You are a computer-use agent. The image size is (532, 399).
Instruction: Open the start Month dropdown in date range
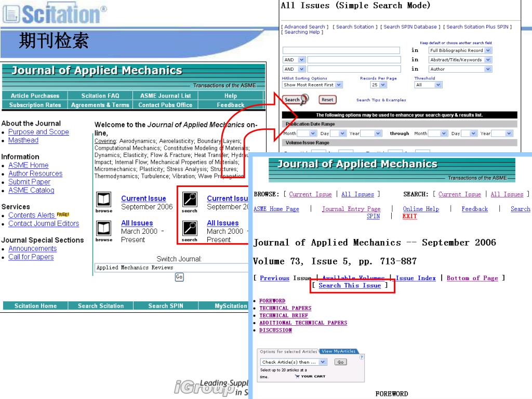[307, 134]
